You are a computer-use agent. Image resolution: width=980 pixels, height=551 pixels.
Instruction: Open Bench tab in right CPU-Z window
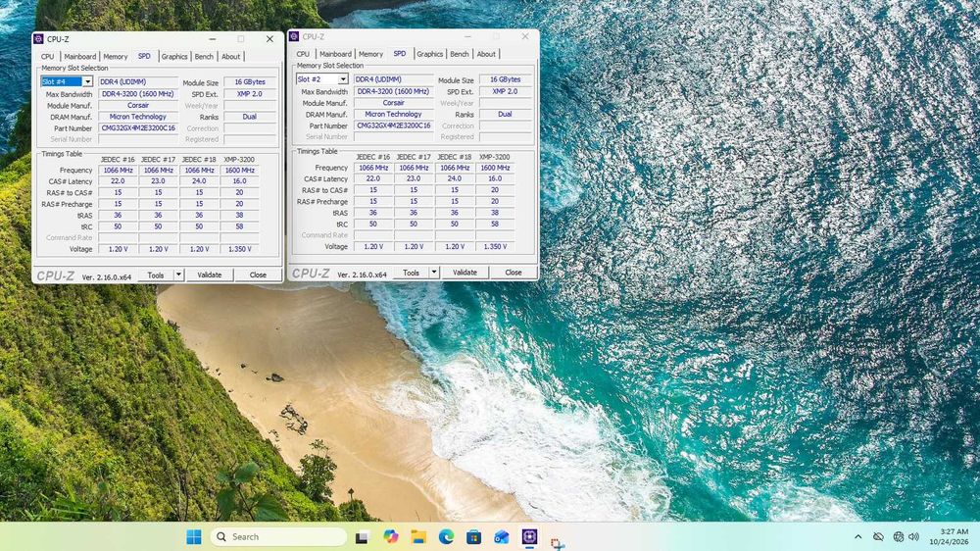(x=460, y=54)
